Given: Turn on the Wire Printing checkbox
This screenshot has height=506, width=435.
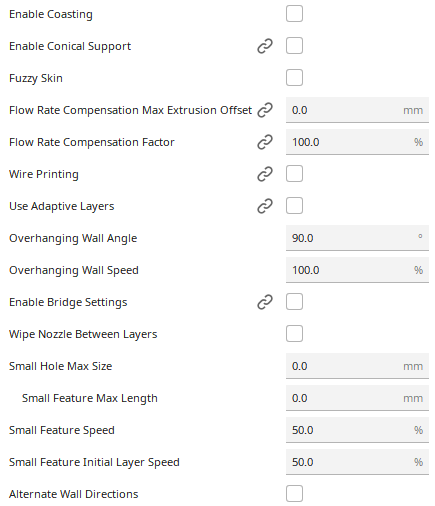Looking at the screenshot, I should pos(294,174).
